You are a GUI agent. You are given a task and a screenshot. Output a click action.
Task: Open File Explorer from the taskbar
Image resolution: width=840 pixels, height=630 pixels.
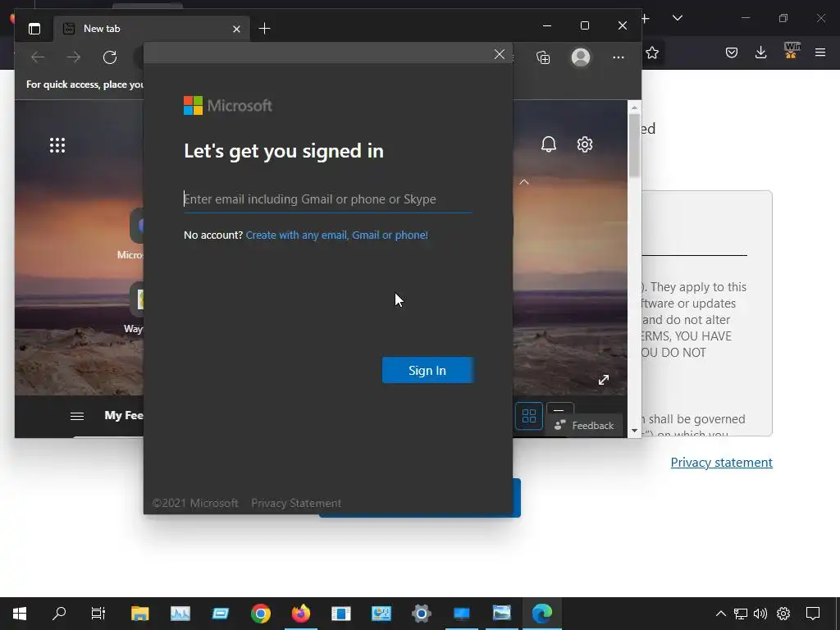139,614
